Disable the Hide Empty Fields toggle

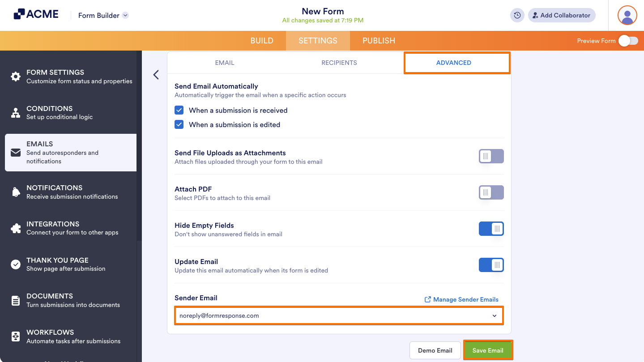tap(491, 229)
